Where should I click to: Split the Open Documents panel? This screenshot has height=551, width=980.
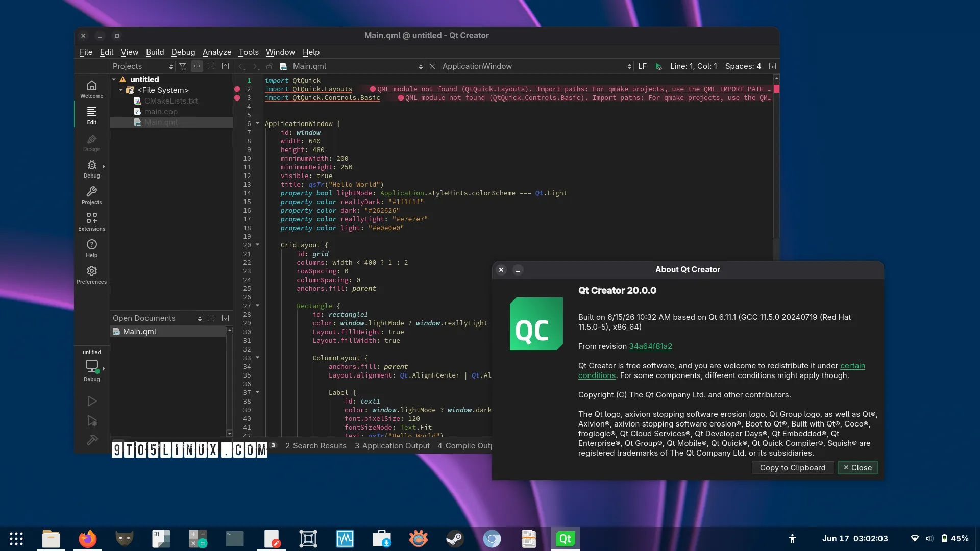point(211,318)
